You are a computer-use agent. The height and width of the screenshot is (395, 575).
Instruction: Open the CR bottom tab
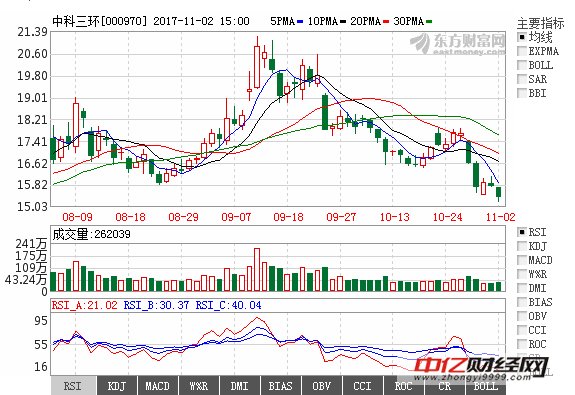click(x=444, y=386)
